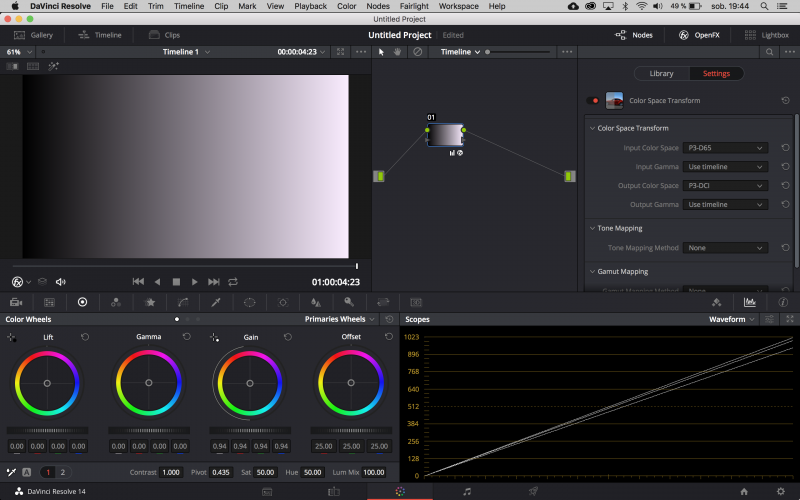Go to project manager home icon
The image size is (800, 500).
(x=744, y=491)
